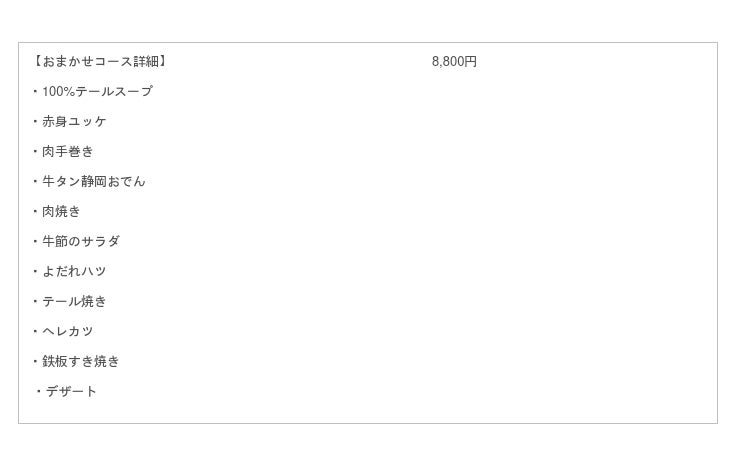Viewport: 740px width, 464px height.
Task: Click the bullet before 牛タン静岡おでん
Action: (35, 181)
